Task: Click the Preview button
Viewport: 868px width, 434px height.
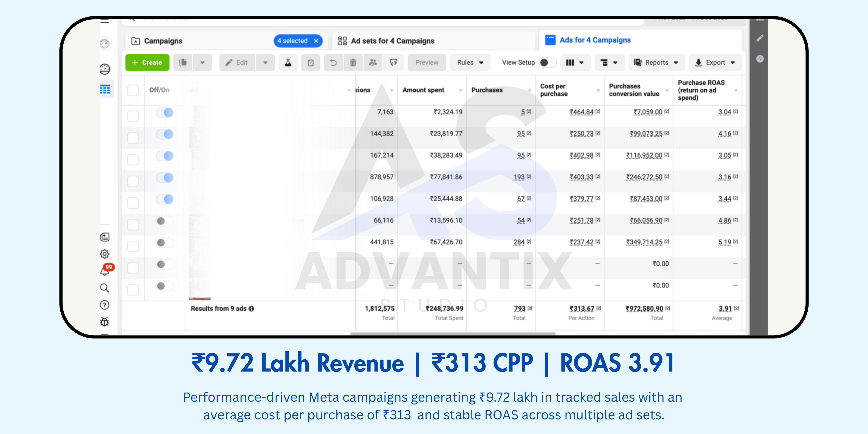Action: [427, 62]
